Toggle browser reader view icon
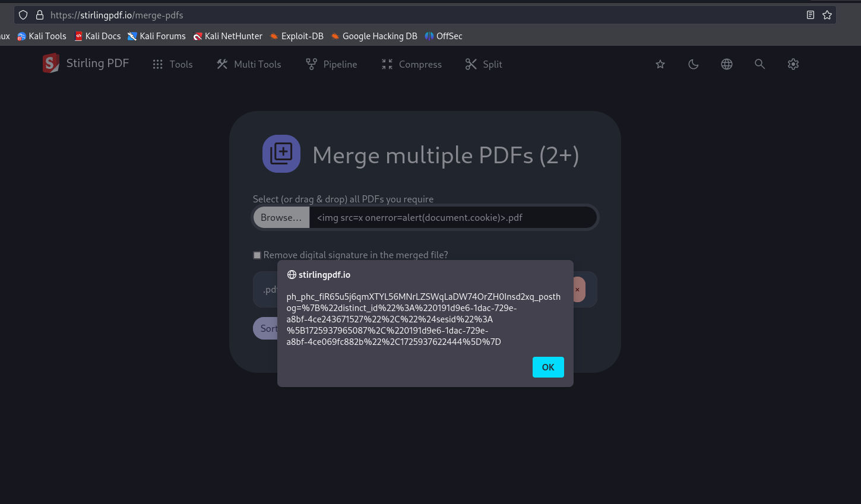Screen dimensions: 861x504 810,15
